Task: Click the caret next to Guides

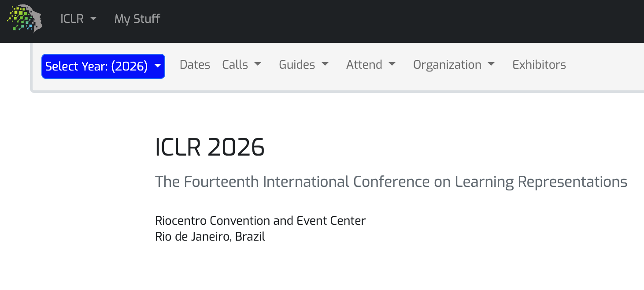Action: pyautogui.click(x=325, y=65)
